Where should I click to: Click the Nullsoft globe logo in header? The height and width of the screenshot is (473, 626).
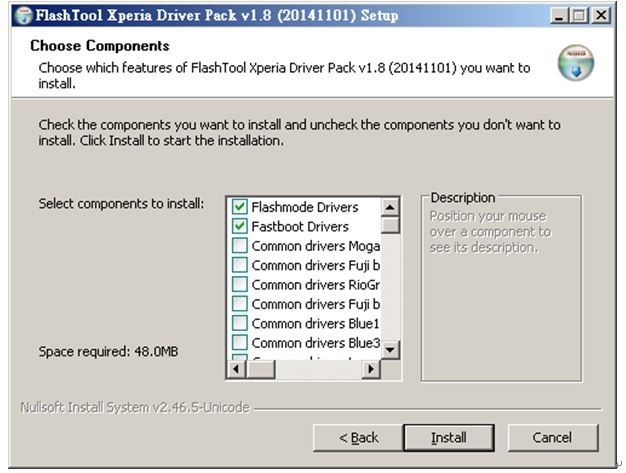(x=575, y=63)
